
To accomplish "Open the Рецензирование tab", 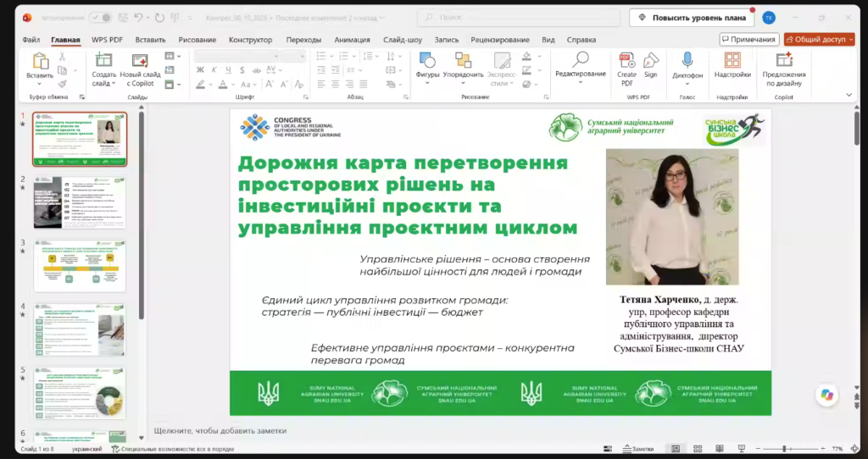I will coord(500,40).
